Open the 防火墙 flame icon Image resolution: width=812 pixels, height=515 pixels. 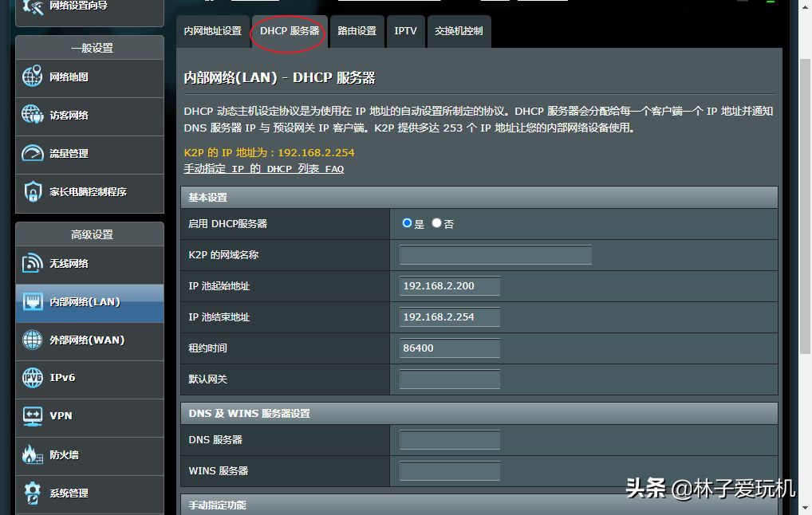[x=33, y=454]
